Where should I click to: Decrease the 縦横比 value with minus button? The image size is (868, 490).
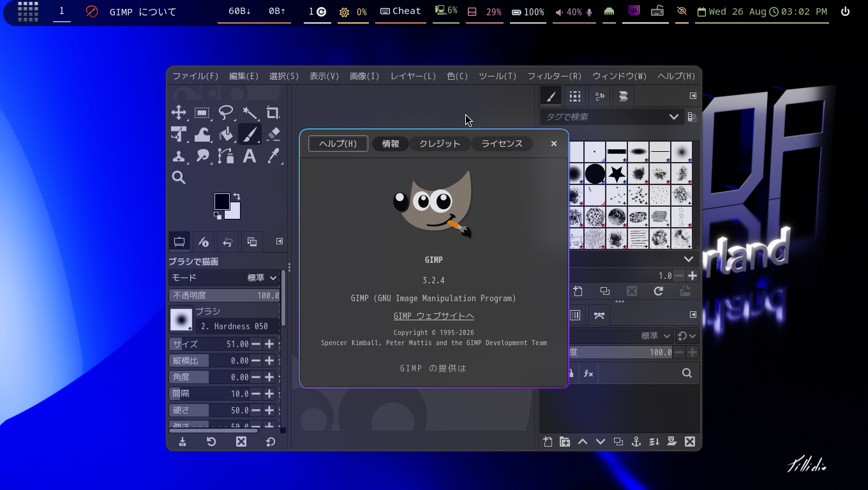coord(256,360)
